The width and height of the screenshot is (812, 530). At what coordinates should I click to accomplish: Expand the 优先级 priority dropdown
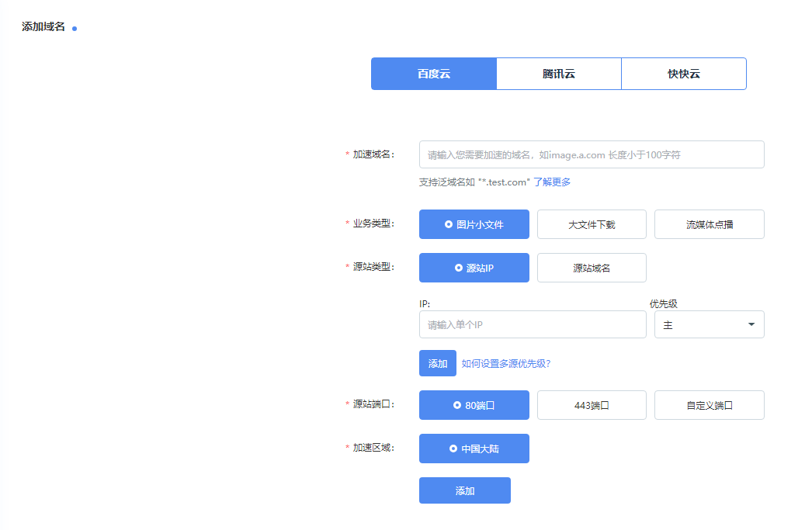coord(709,324)
